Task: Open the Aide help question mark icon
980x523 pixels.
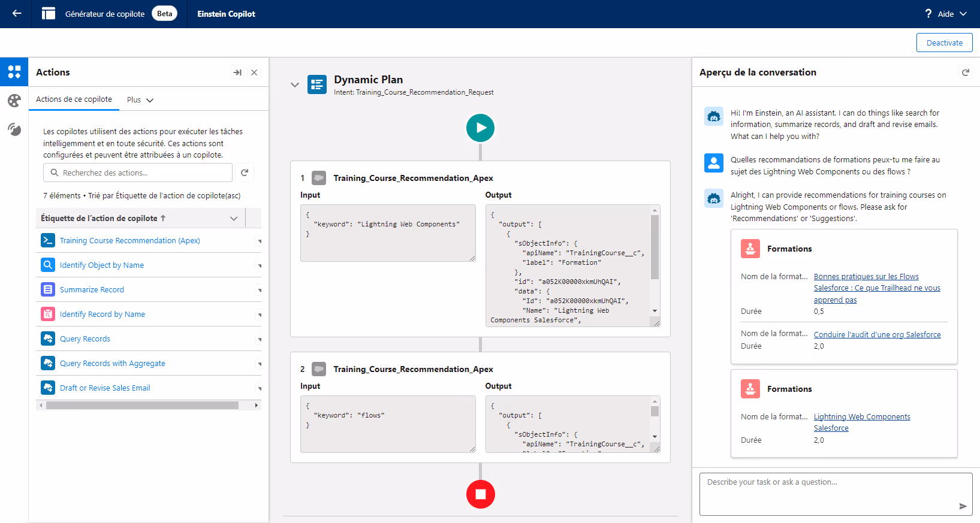Action: click(x=928, y=13)
